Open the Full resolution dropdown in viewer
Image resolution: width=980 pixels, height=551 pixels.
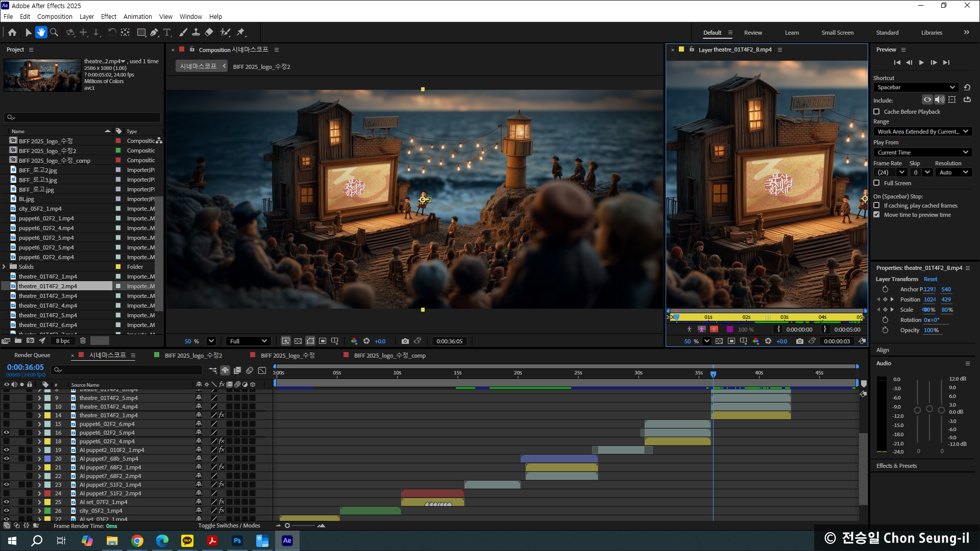coord(249,341)
